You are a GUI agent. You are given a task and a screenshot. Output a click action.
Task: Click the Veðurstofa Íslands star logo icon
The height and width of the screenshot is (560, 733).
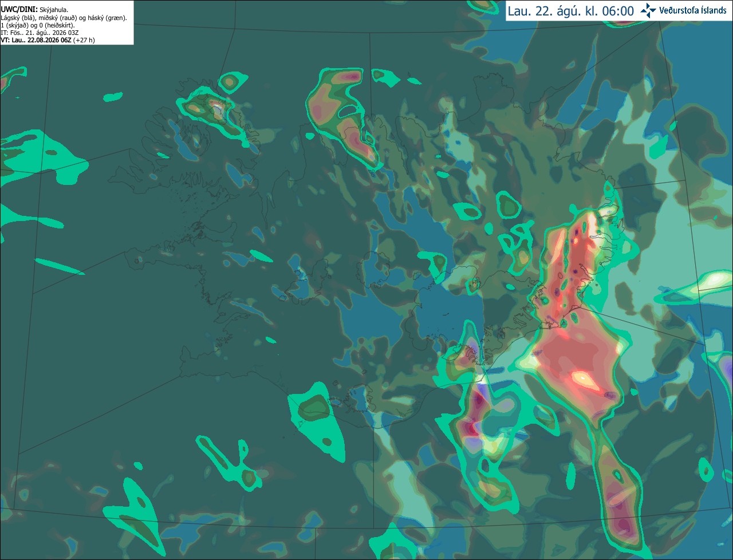click(x=648, y=10)
